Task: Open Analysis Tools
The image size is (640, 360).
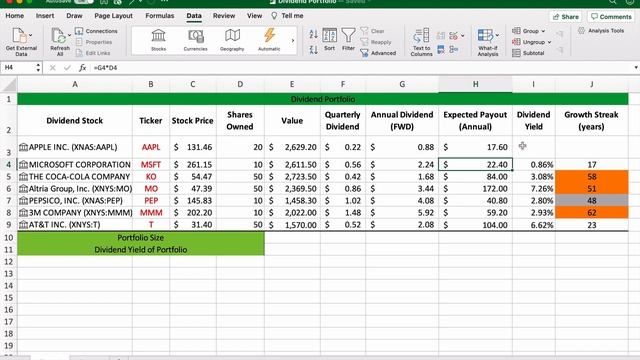Action: point(601,31)
